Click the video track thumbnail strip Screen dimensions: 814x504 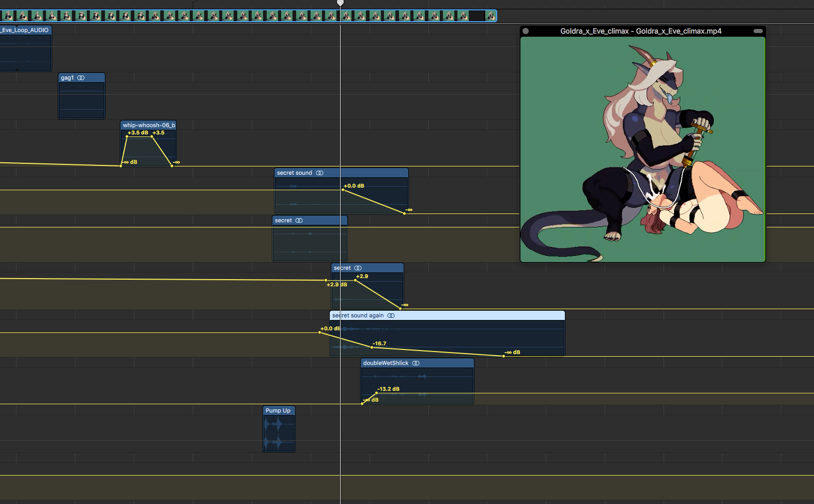[x=248, y=16]
